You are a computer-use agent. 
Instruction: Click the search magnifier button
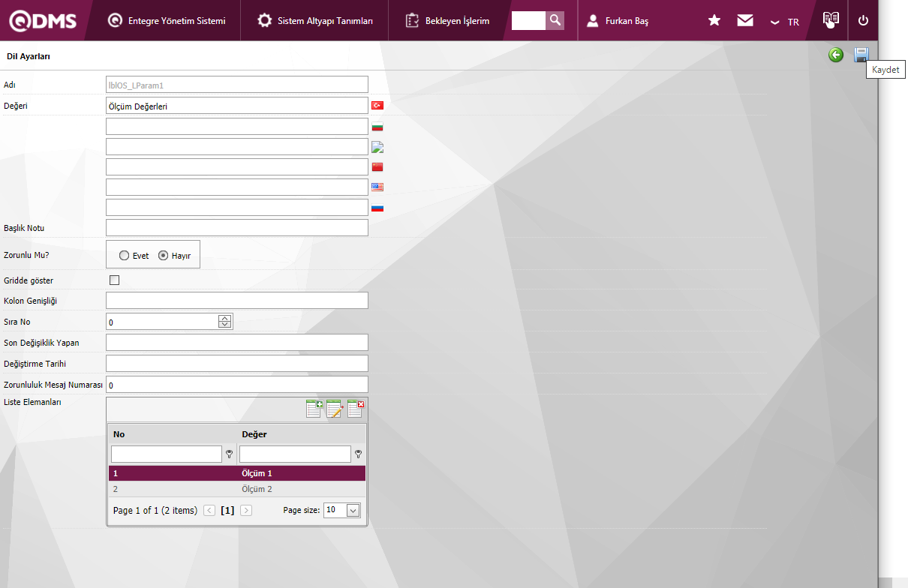555,20
